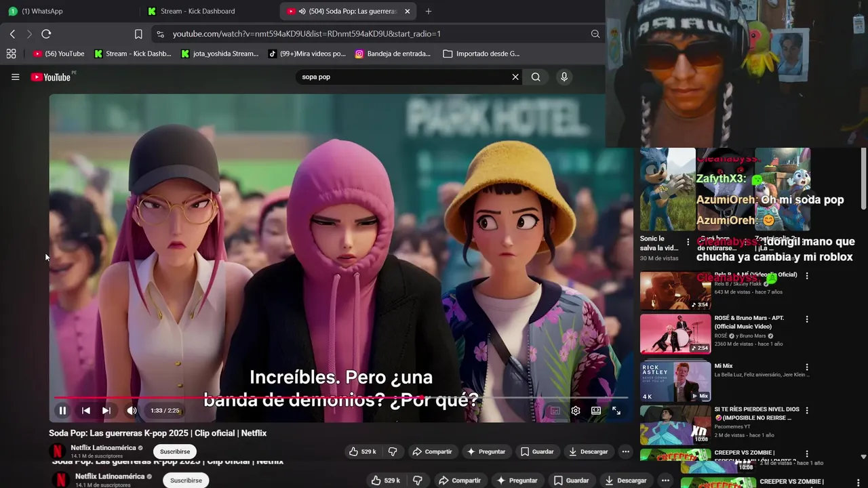Image resolution: width=868 pixels, height=488 pixels.
Task: Click the browser address bar URL
Action: pyautogui.click(x=307, y=34)
